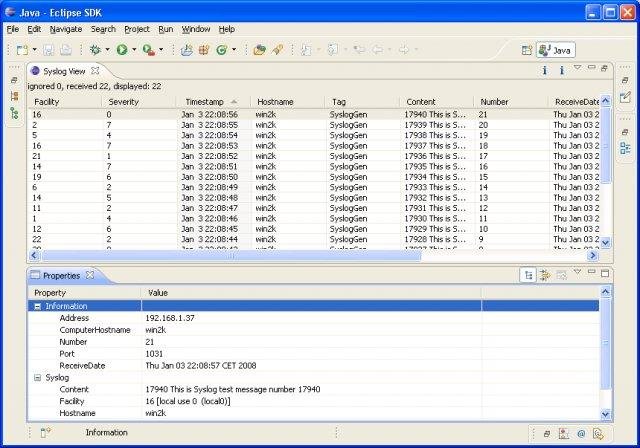
Task: Click the Hierarchy fast view icon in left sidebar
Action: (15, 113)
